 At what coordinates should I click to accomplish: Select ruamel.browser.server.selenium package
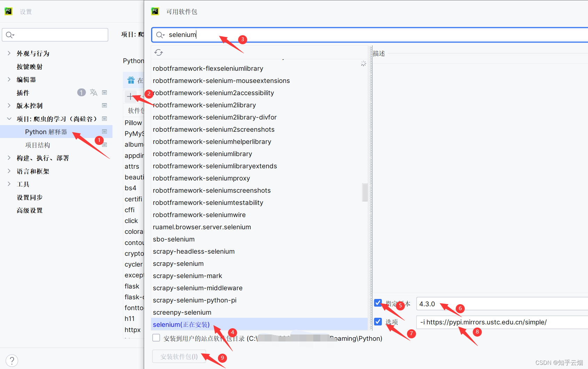pyautogui.click(x=202, y=227)
